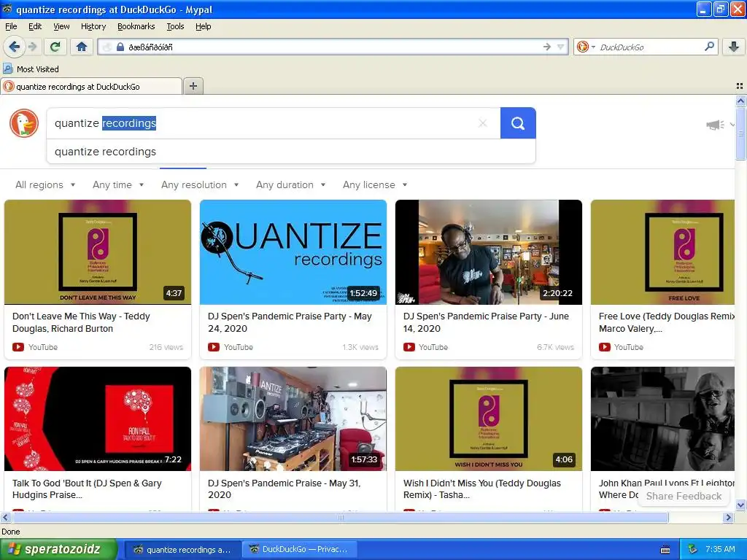
Task: Click the browser Back arrow button
Action: coord(15,47)
